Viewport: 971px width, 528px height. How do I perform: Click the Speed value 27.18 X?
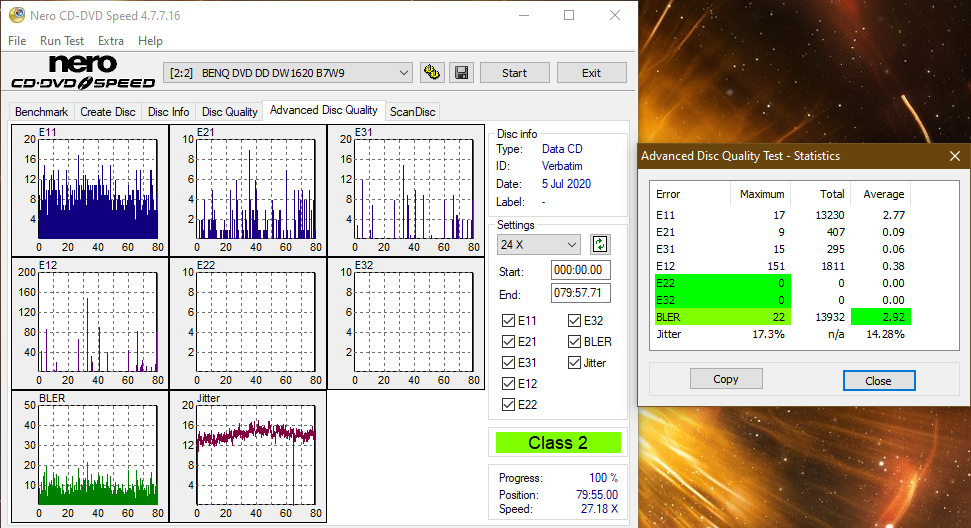[x=599, y=509]
